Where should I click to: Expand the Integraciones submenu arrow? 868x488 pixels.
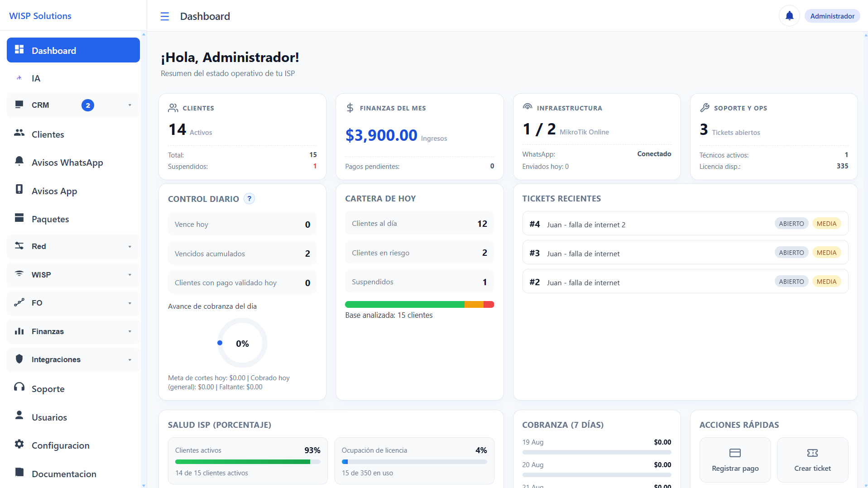click(x=129, y=360)
